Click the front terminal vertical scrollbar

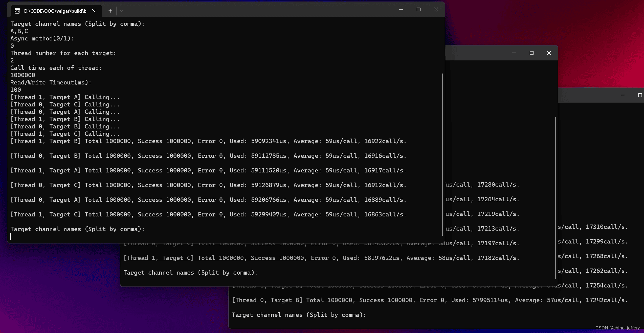tap(442, 154)
